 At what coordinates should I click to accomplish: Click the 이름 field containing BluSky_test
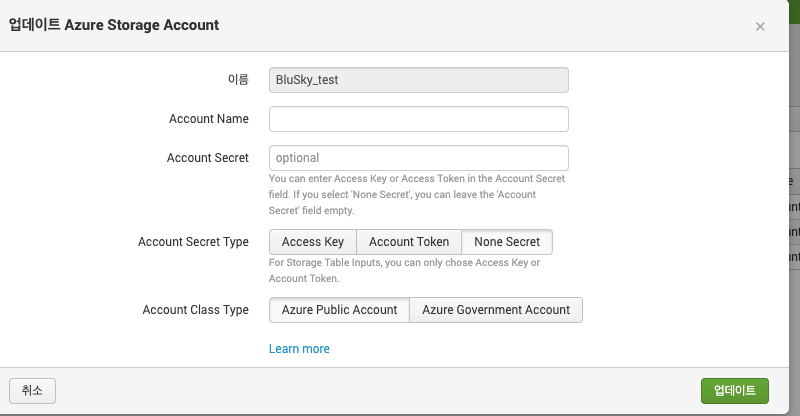[418, 80]
